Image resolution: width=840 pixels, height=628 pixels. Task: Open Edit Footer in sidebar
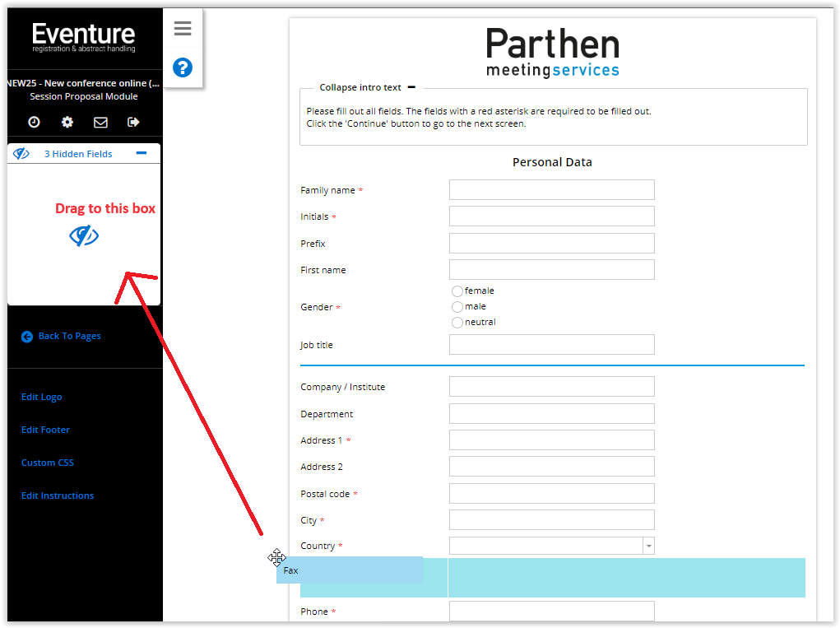[x=45, y=430]
